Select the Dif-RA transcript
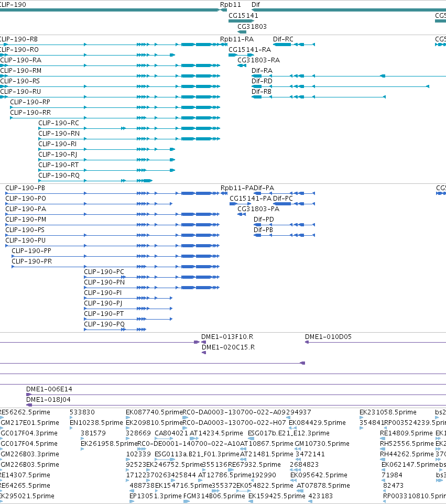This screenshot has height=504, width=446. (x=262, y=70)
